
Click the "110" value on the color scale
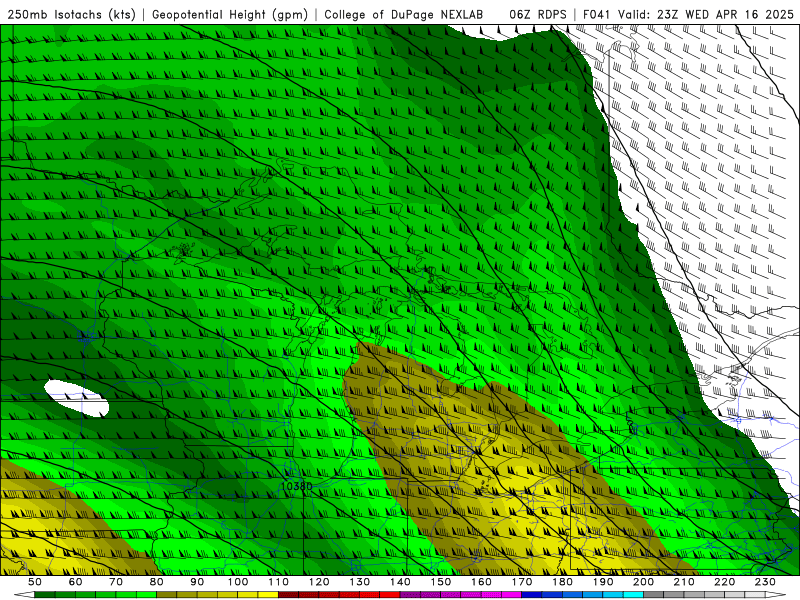pos(279,582)
